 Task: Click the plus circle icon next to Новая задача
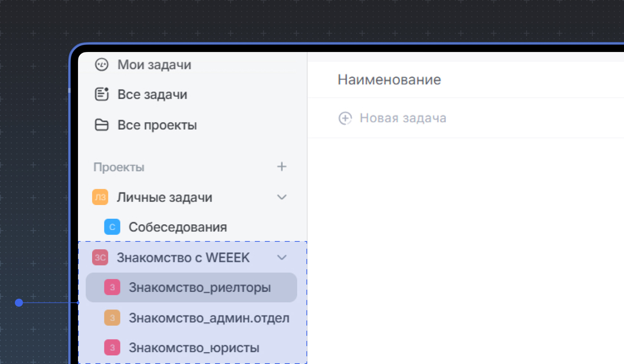(x=345, y=118)
